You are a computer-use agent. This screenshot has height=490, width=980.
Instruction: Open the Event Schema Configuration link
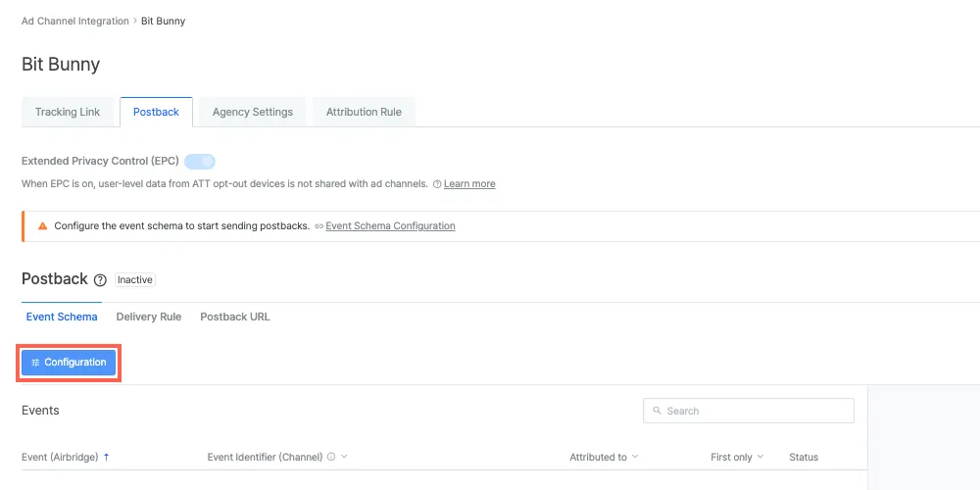click(x=390, y=226)
